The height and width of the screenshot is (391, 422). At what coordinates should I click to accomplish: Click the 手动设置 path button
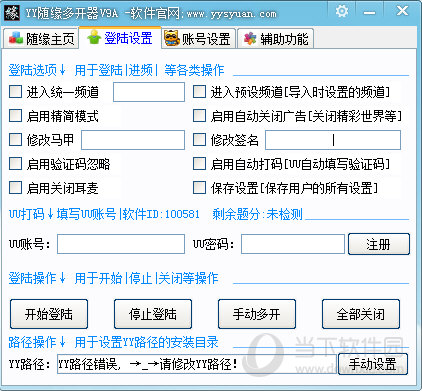coord(373,364)
